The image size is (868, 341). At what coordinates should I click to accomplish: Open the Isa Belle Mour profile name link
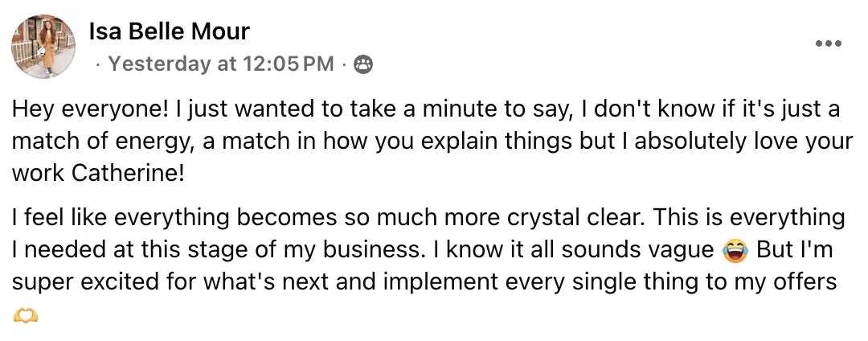[169, 32]
